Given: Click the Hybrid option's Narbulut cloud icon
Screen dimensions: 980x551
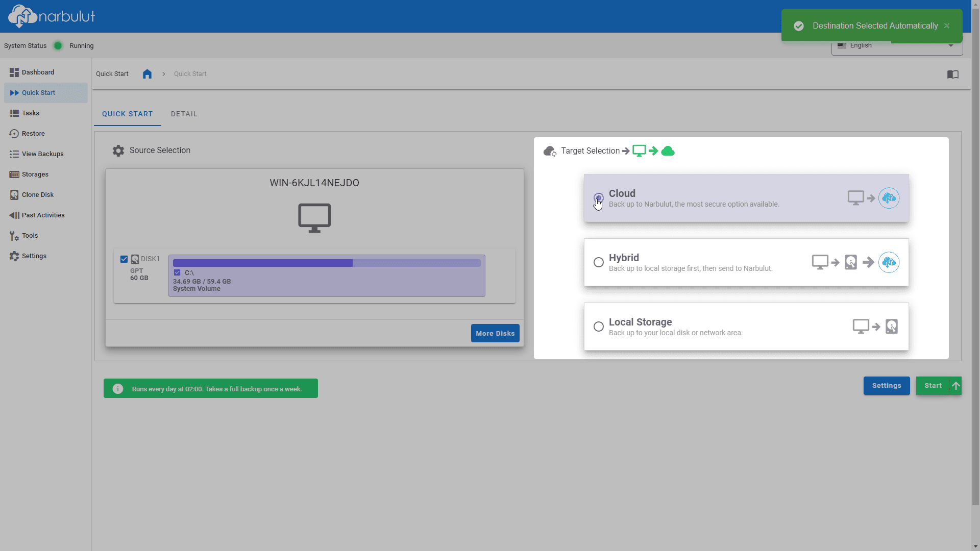Looking at the screenshot, I should pyautogui.click(x=889, y=262).
